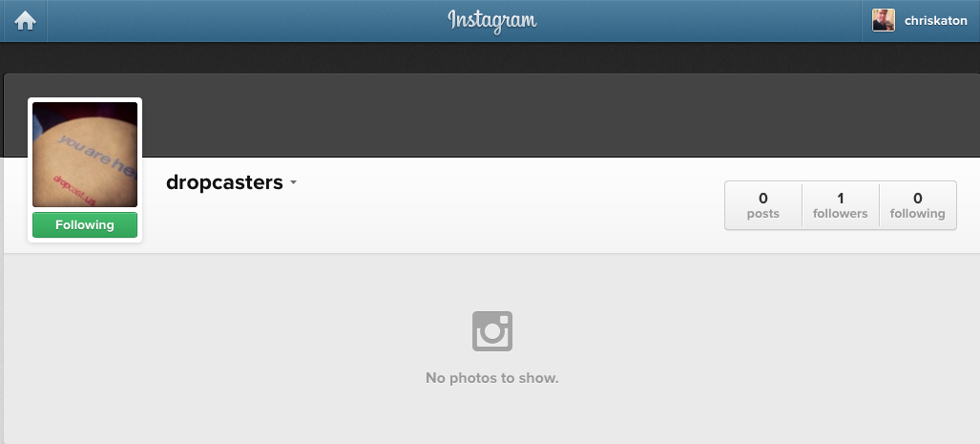Click the dropcasters username heading
Viewport: 980px width, 444px height.
coord(224,182)
